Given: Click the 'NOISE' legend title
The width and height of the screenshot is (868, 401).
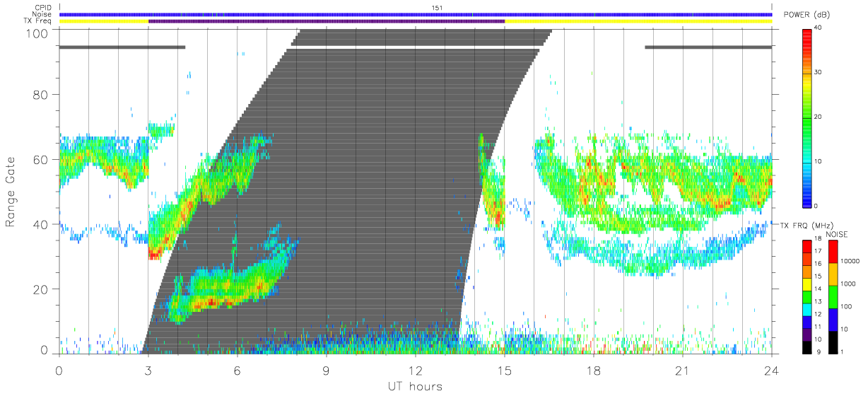Looking at the screenshot, I should (838, 234).
